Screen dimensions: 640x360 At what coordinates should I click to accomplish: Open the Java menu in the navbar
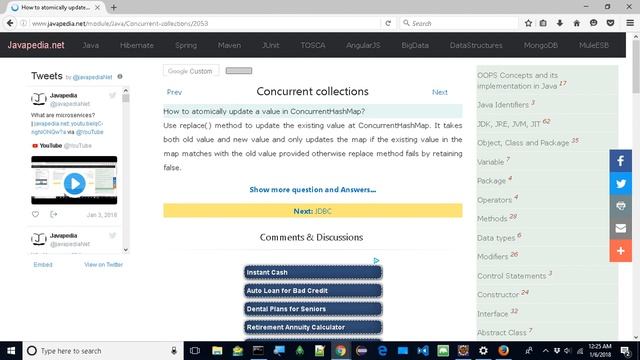point(91,45)
